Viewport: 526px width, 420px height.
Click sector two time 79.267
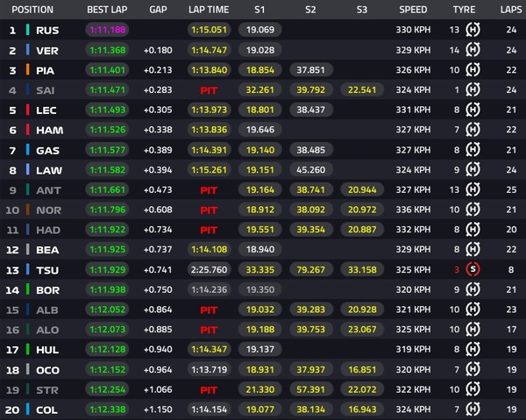(x=311, y=269)
